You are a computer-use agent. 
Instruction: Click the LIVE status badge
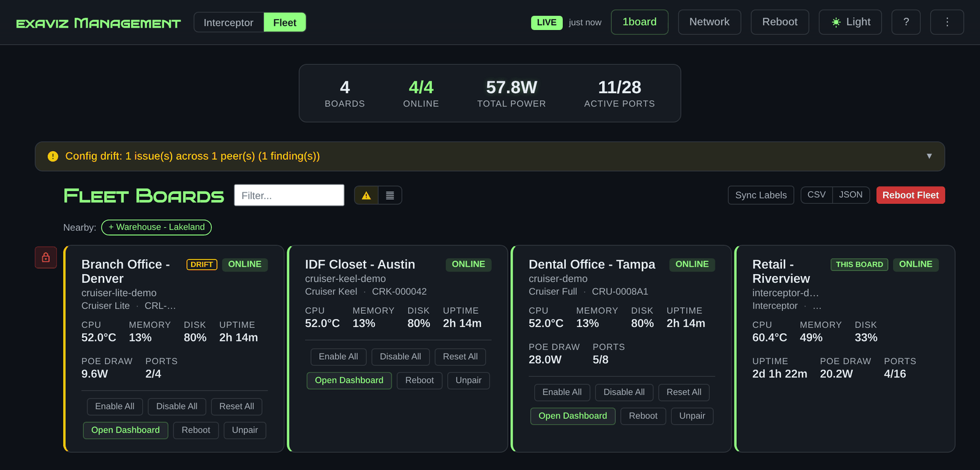click(x=546, y=23)
